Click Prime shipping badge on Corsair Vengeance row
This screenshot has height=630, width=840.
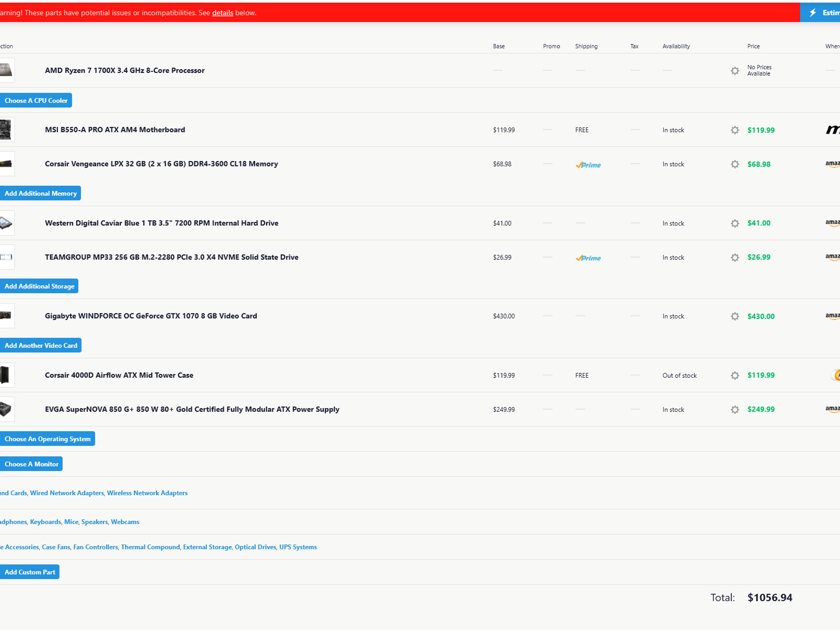pyautogui.click(x=588, y=165)
